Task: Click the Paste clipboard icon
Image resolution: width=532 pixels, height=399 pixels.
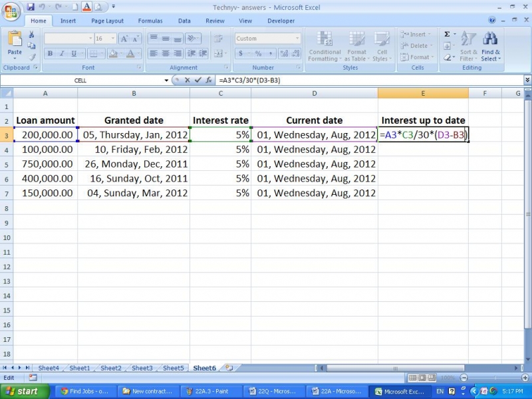Action: 15,39
